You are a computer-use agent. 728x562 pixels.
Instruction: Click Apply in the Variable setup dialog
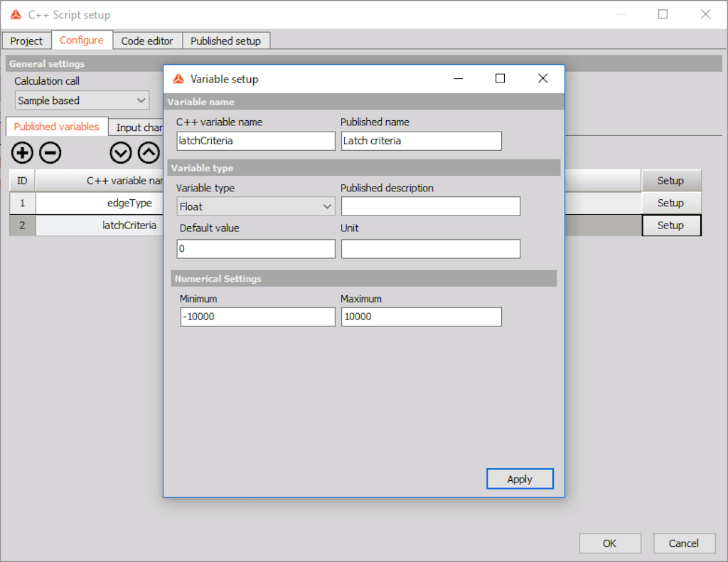coord(520,479)
